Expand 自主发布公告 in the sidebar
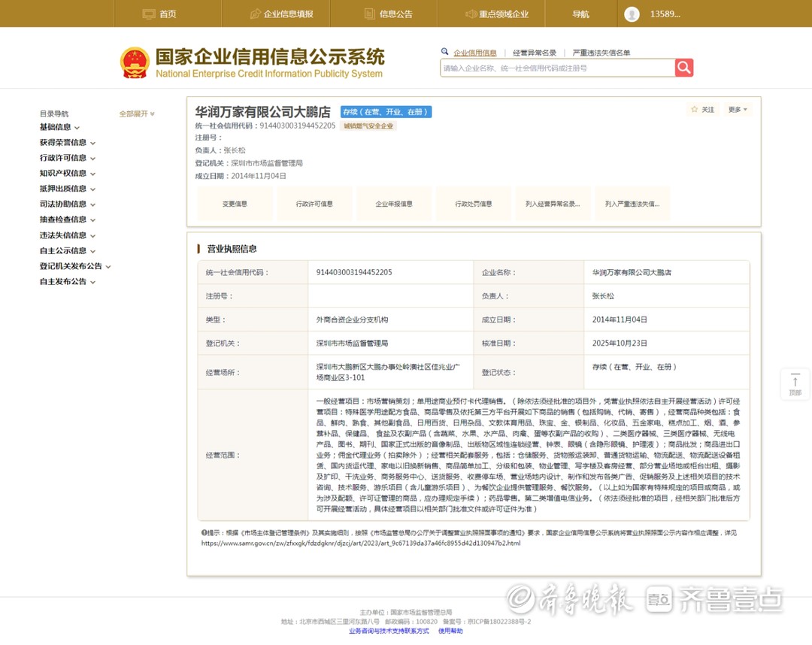 click(x=68, y=282)
